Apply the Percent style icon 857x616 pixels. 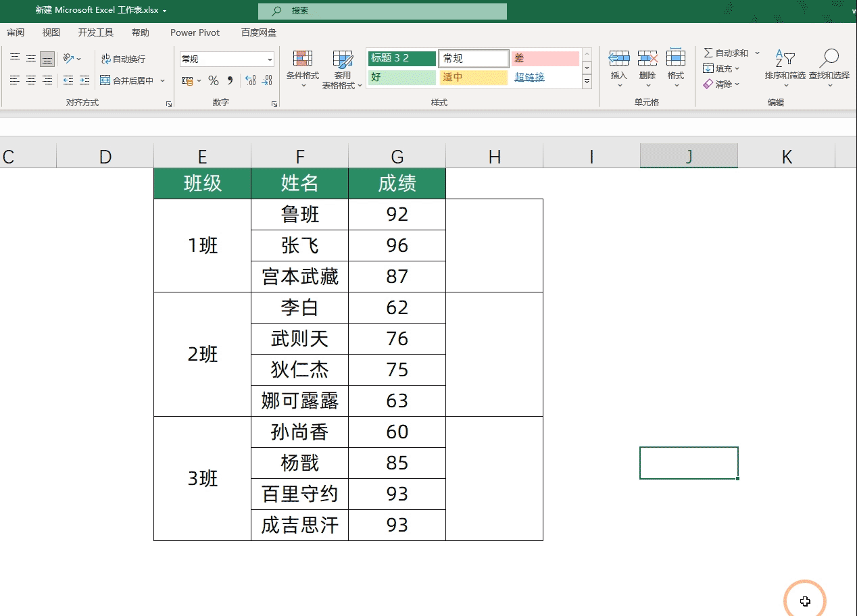213,80
